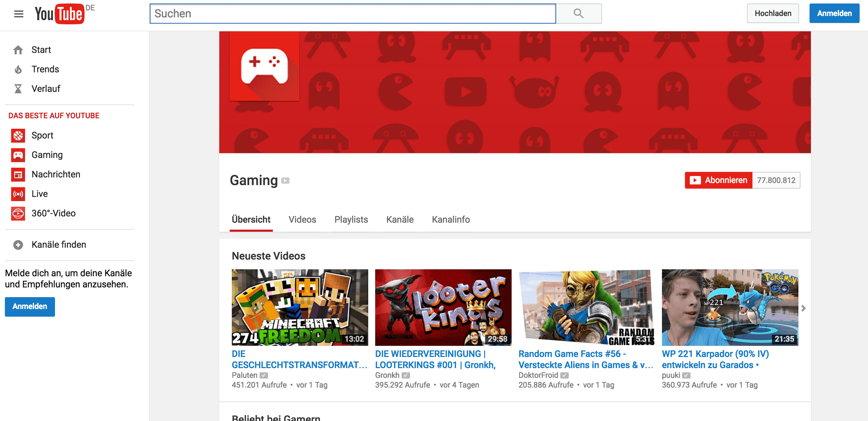This screenshot has height=421, width=868.
Task: Open Random Game Facts #56 title
Action: coord(586,359)
